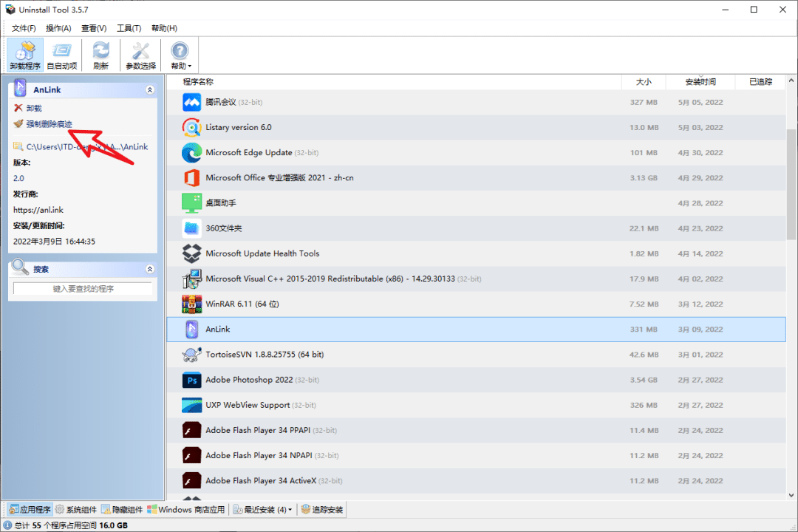Screen dimensions: 798x532
Task: Select the WinRAR 6.11 icon
Action: coord(191,304)
